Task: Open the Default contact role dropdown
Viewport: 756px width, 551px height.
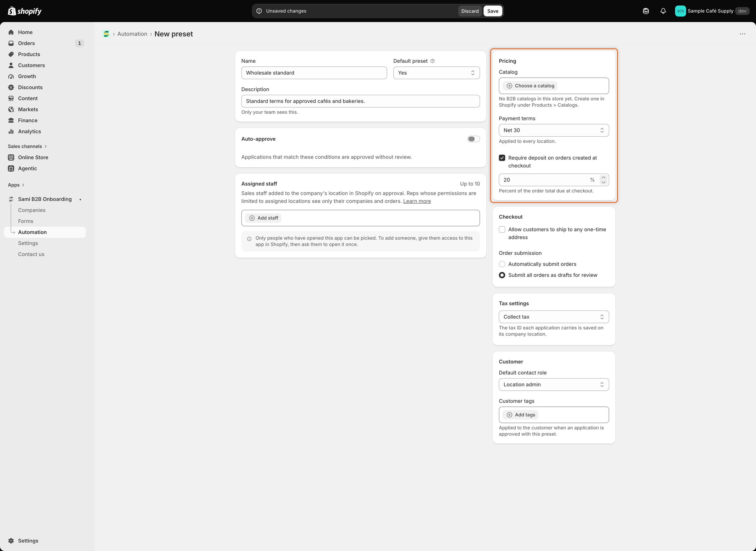Action: click(x=553, y=384)
